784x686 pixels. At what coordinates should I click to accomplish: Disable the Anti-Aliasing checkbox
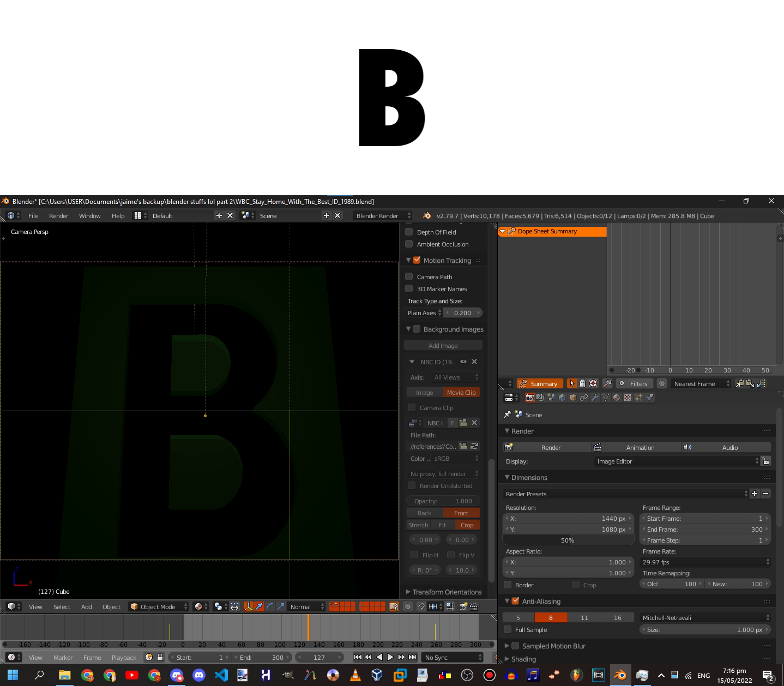[x=515, y=601]
